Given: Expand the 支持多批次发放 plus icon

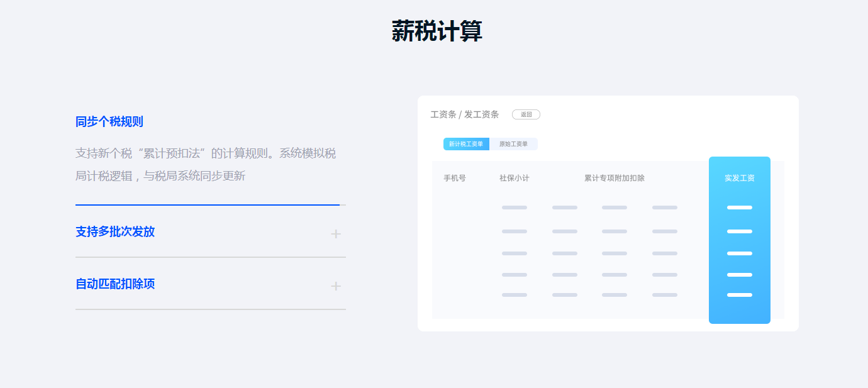Looking at the screenshot, I should 336,234.
